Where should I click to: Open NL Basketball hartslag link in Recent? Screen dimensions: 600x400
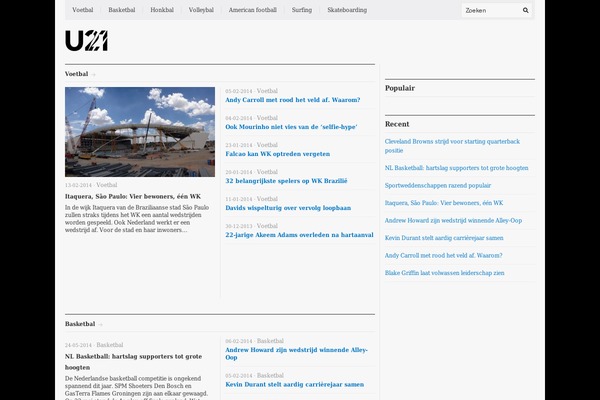pyautogui.click(x=457, y=168)
